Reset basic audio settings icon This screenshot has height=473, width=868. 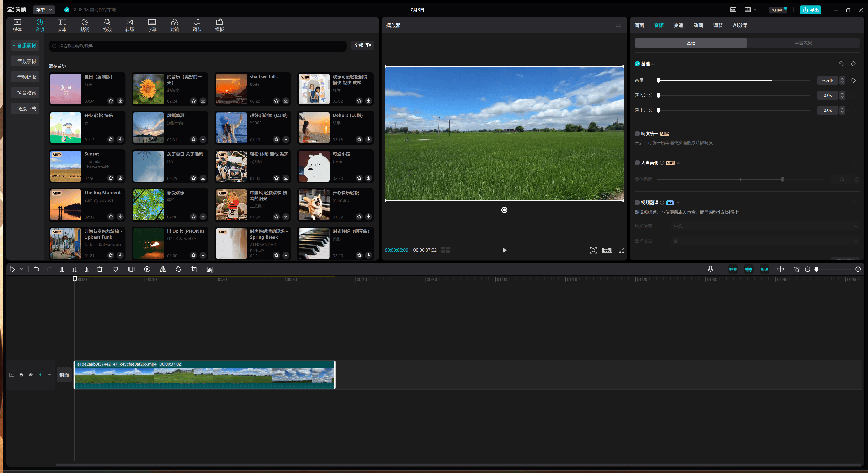(x=841, y=64)
